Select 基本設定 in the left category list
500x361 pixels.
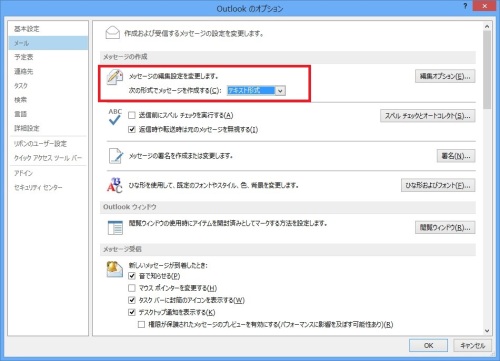(x=48, y=29)
